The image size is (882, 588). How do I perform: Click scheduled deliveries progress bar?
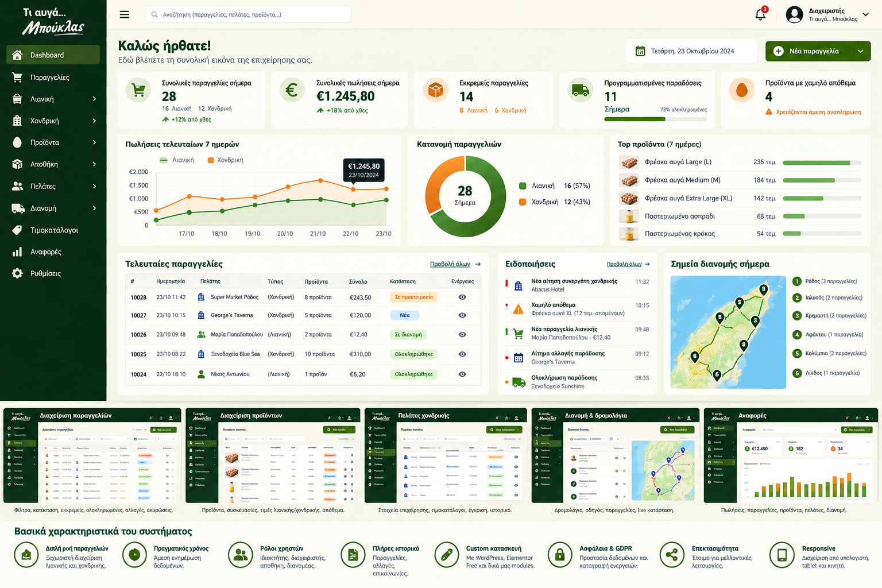coord(655,119)
